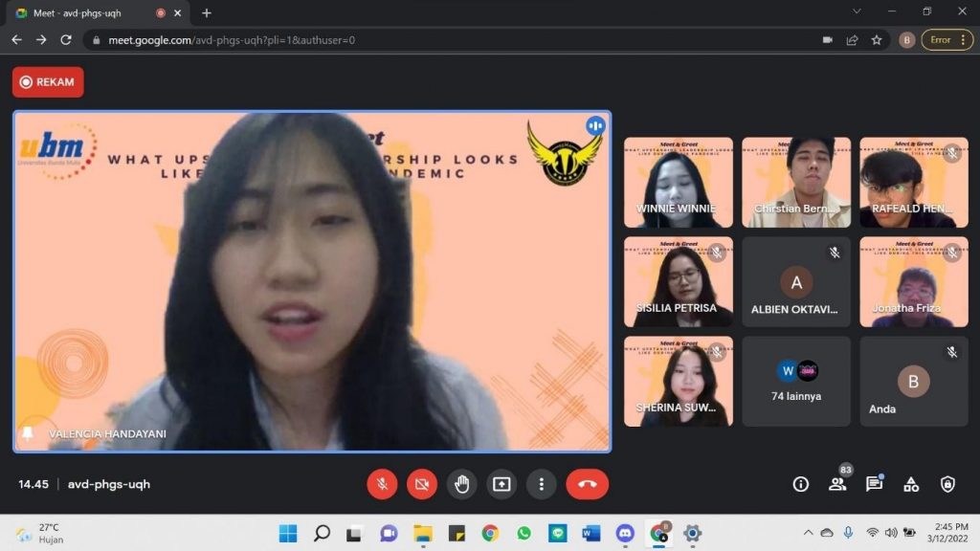The width and height of the screenshot is (980, 551).
Task: Close the Meet browser tab
Action: 177,13
